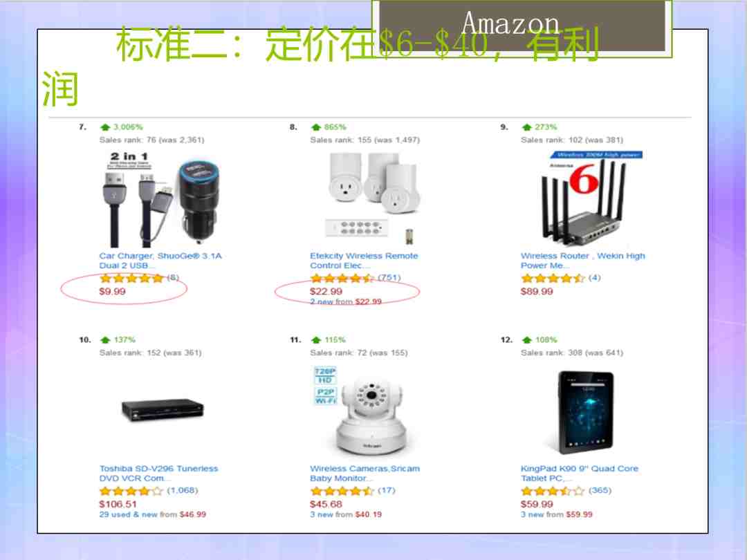The width and height of the screenshot is (747, 560).
Task: Open the Car Charger ShuoGe product link
Action: click(x=160, y=261)
